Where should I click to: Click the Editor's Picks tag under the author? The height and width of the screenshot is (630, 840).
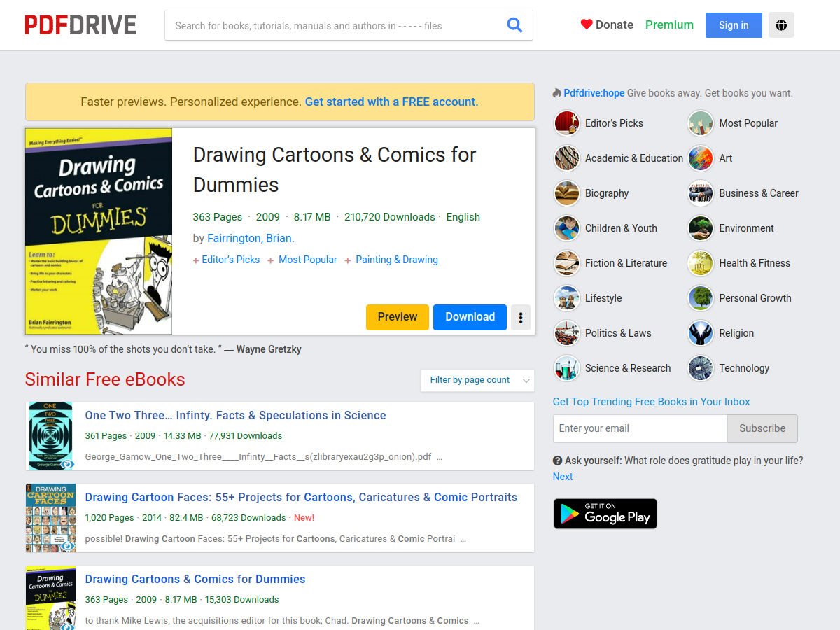pos(231,260)
